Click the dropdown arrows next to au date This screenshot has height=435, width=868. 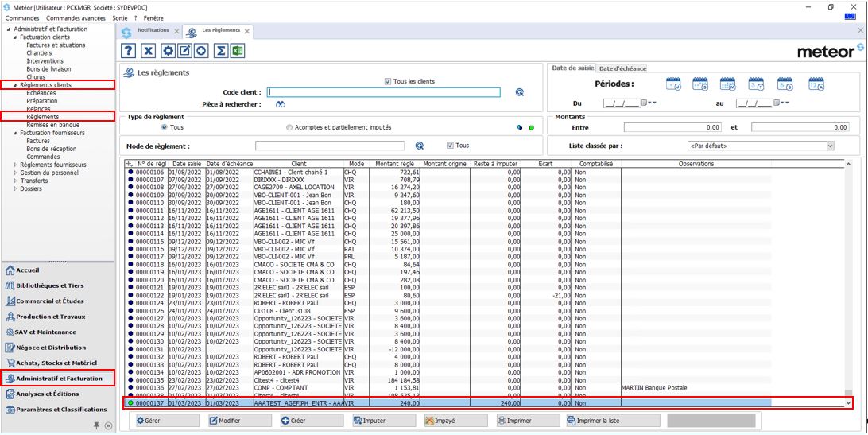pyautogui.click(x=785, y=103)
